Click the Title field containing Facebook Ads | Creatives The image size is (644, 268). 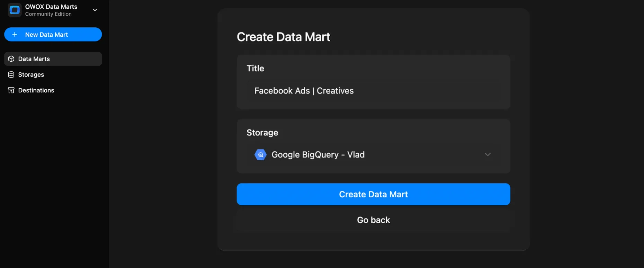[x=373, y=90]
